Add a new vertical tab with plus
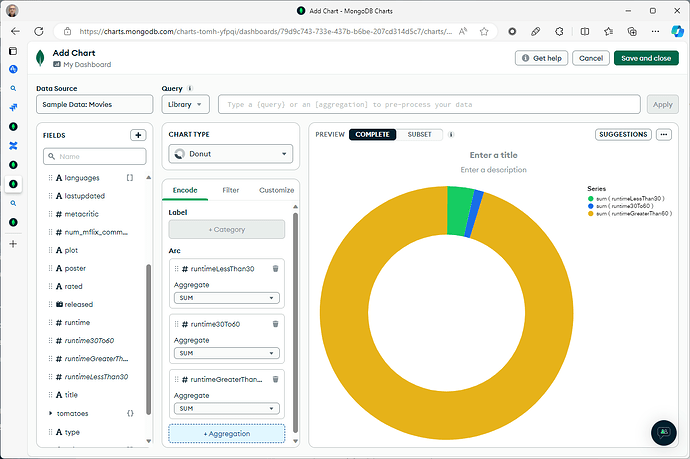690x459 pixels. pos(13,243)
